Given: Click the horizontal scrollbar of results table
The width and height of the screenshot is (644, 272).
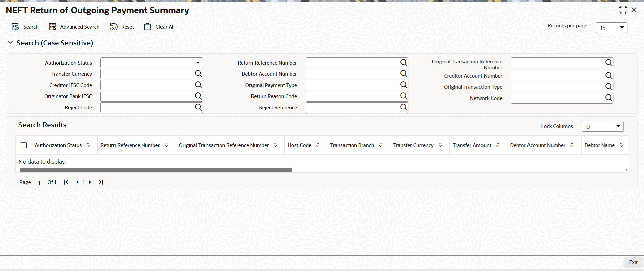Looking at the screenshot, I should [x=156, y=170].
